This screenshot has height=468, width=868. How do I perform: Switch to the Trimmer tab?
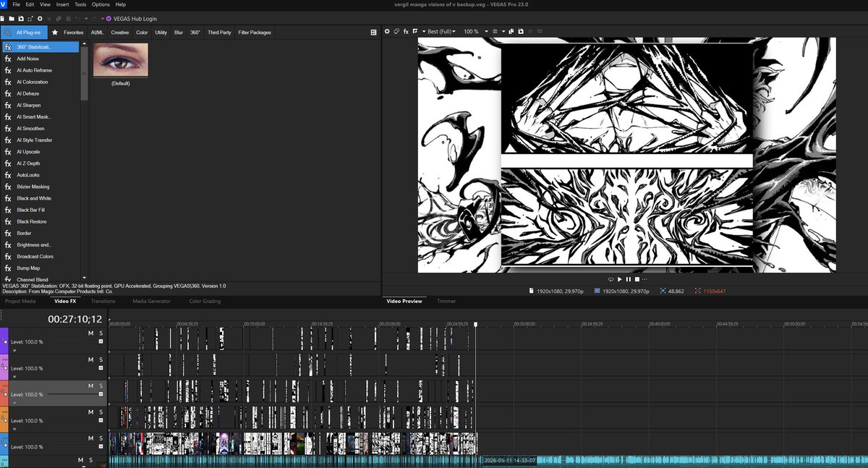tap(446, 301)
